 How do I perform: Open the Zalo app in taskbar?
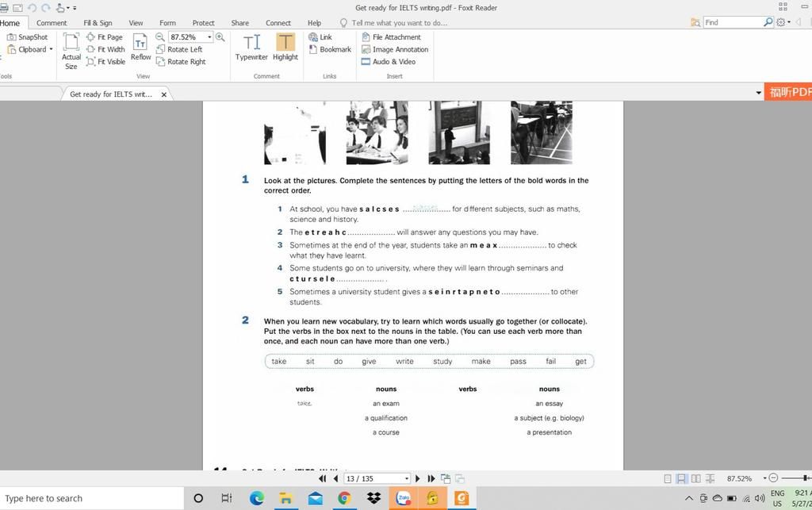(x=403, y=498)
